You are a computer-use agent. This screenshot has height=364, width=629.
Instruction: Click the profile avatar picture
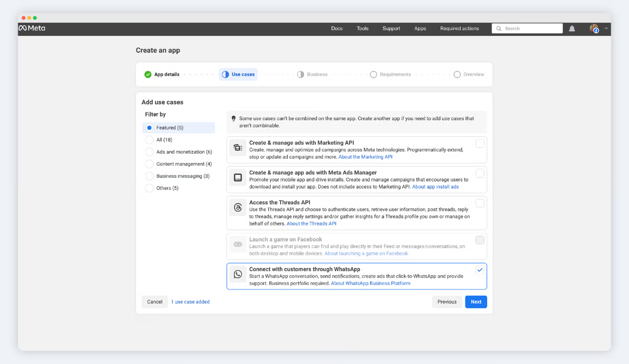coord(594,29)
